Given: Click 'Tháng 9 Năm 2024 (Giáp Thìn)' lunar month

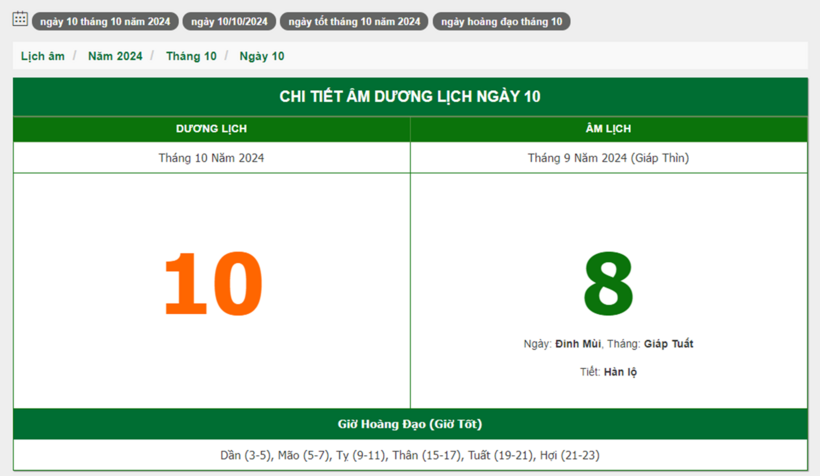Looking at the screenshot, I should 608,158.
